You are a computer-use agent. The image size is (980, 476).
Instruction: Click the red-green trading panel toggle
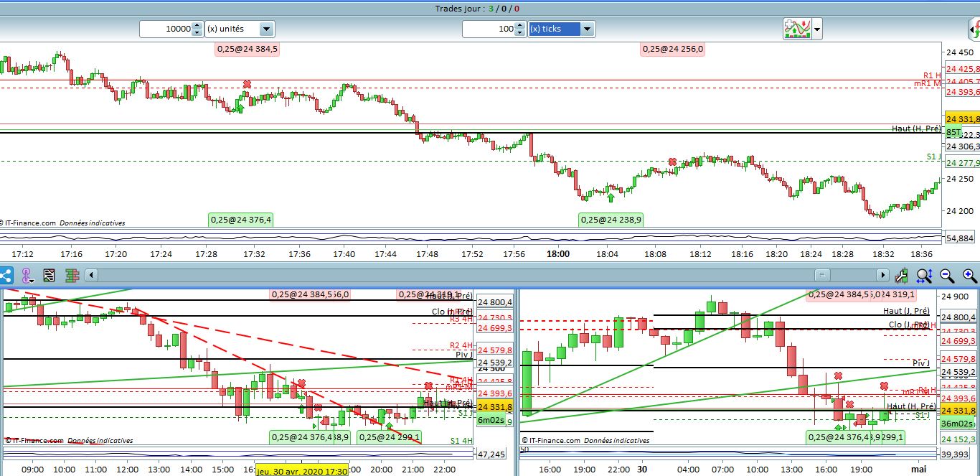974,29
